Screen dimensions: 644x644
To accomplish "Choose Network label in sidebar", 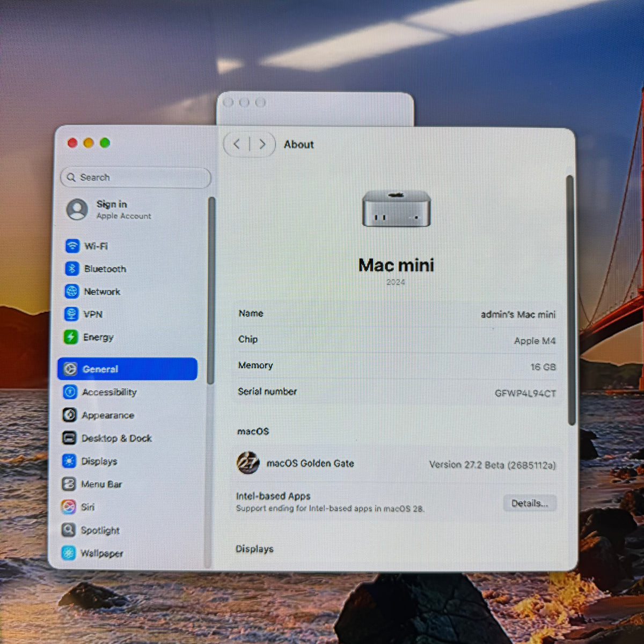I will pyautogui.click(x=102, y=291).
